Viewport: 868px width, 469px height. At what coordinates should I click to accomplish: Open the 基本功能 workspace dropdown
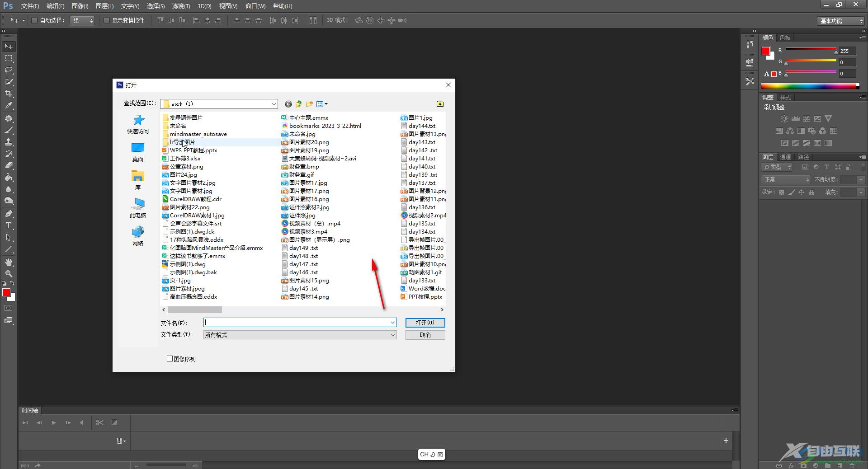[841, 21]
